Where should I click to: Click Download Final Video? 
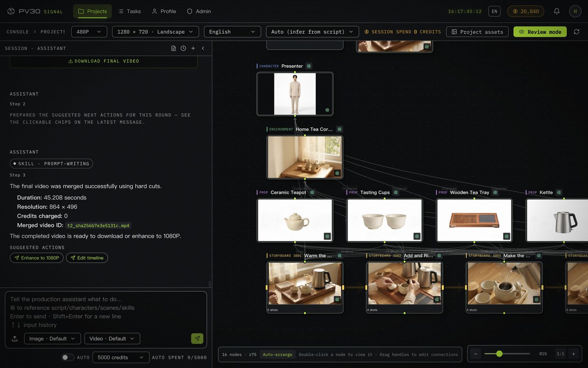click(104, 61)
